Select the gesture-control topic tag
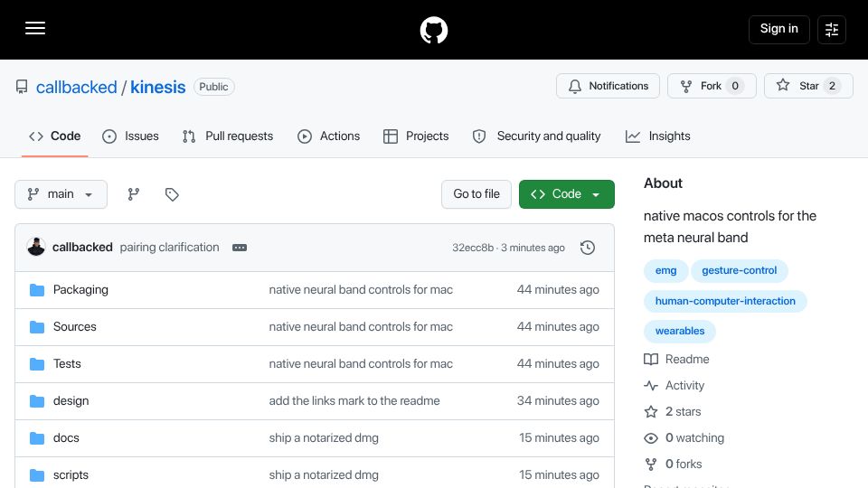868x488 pixels. click(739, 270)
